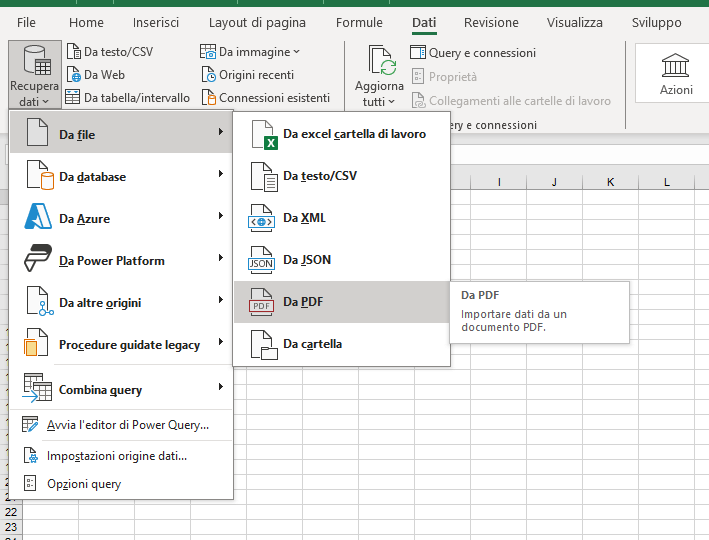Click the Origini recenti clock icon
Image resolution: width=709 pixels, height=540 pixels.
(209, 75)
